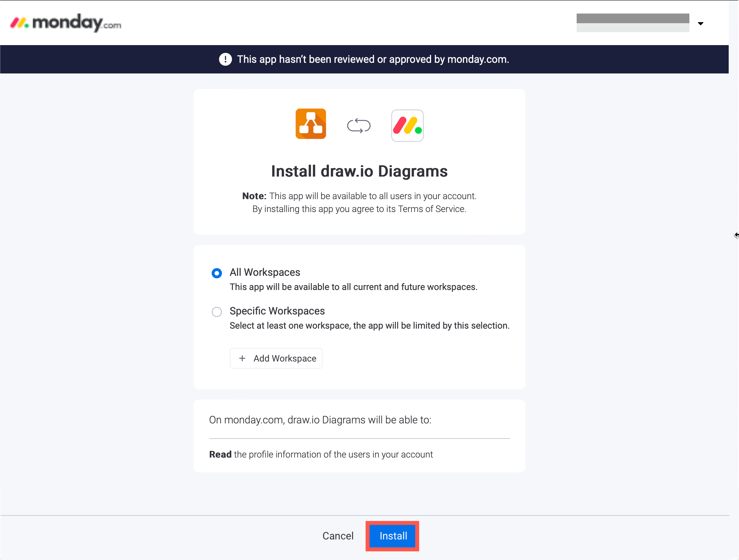
Task: Select the Specific Workspaces radio button
Action: (216, 312)
